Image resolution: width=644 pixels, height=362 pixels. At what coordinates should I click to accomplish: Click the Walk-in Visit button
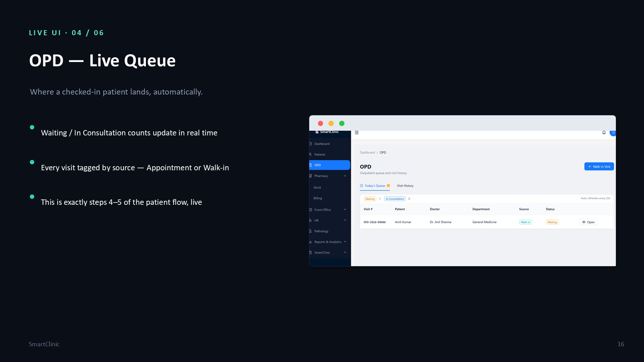tap(599, 167)
